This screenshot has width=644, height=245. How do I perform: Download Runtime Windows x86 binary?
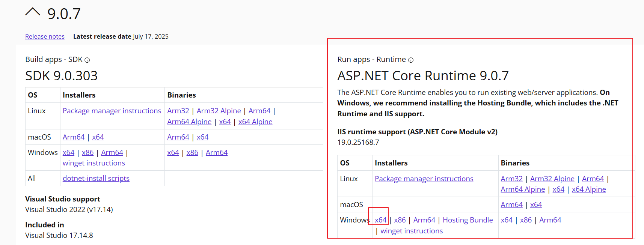(526, 220)
